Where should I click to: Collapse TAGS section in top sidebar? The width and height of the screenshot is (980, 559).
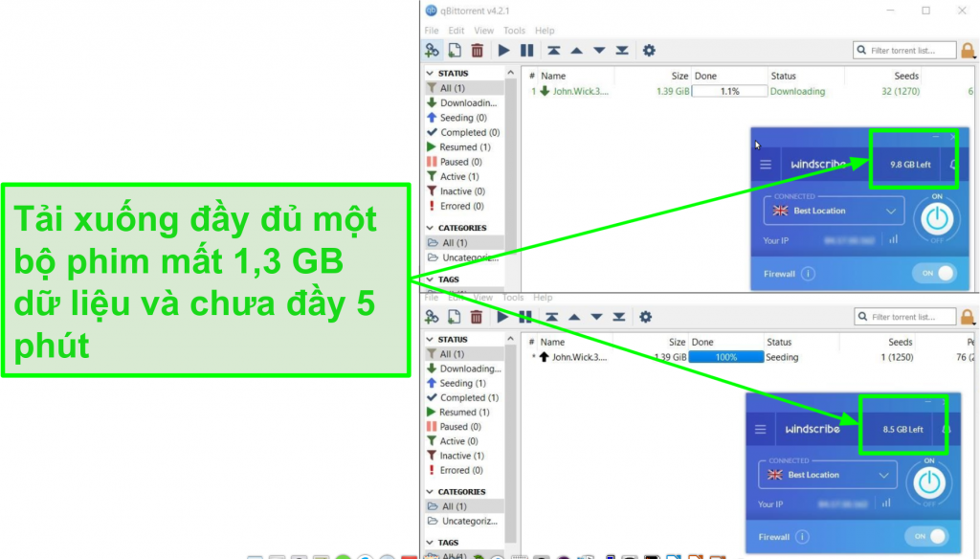click(430, 279)
